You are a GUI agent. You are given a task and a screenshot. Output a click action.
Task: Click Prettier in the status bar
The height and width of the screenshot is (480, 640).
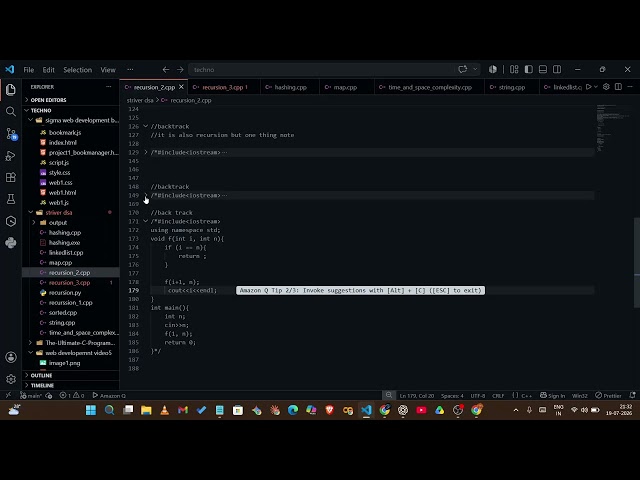[x=608, y=396]
